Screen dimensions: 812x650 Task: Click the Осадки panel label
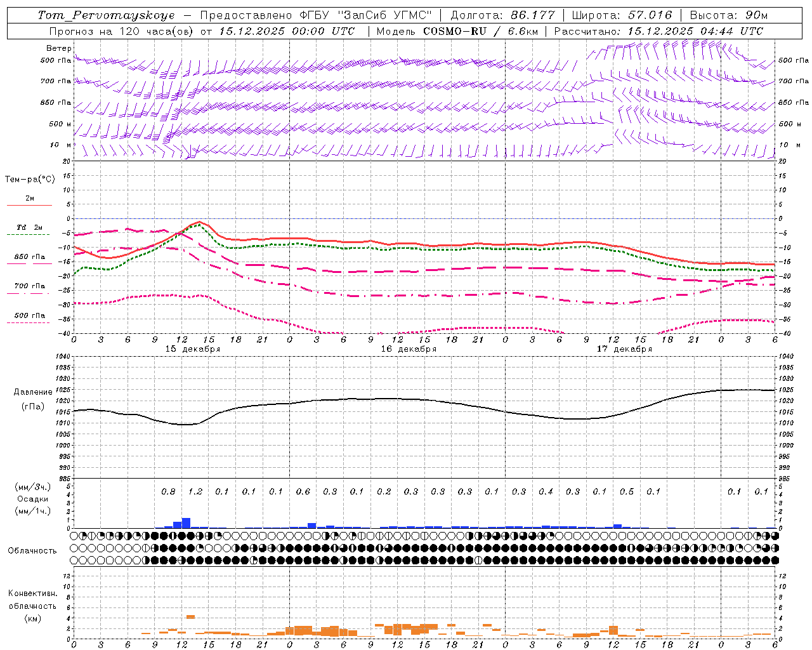[x=32, y=499]
